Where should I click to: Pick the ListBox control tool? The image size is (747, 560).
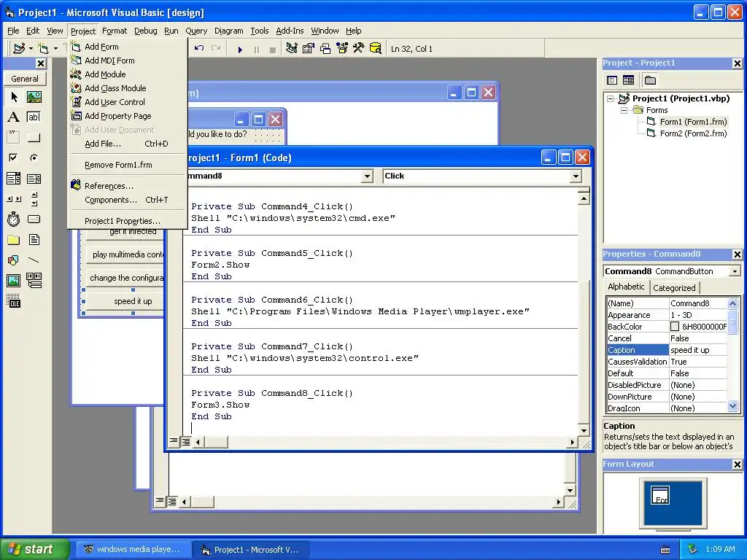click(x=34, y=179)
